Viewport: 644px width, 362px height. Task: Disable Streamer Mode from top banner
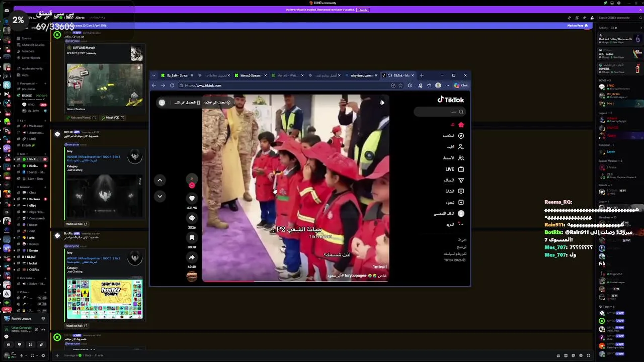point(362,10)
